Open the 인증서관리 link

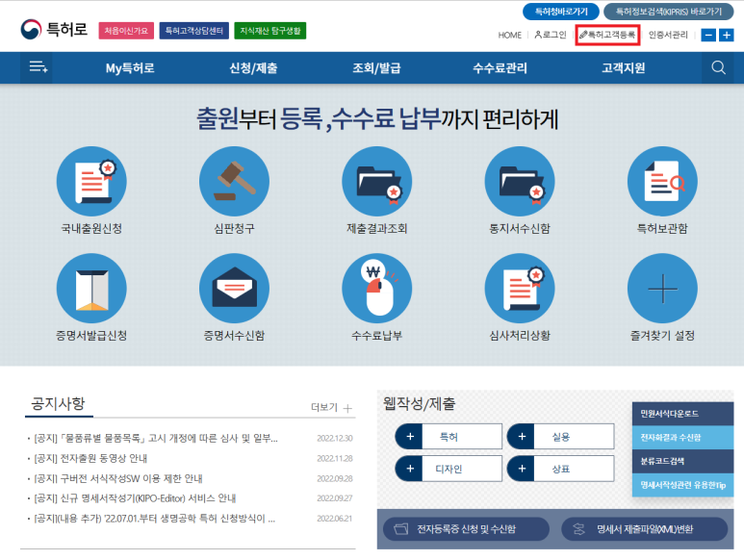click(x=668, y=35)
